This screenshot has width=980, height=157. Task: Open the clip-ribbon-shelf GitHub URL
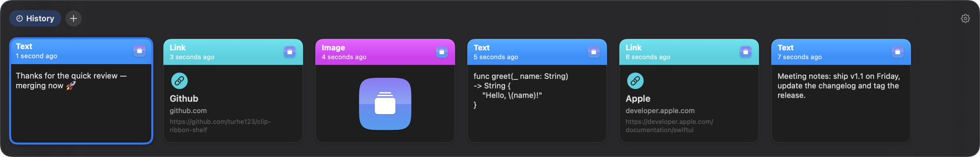220,126
